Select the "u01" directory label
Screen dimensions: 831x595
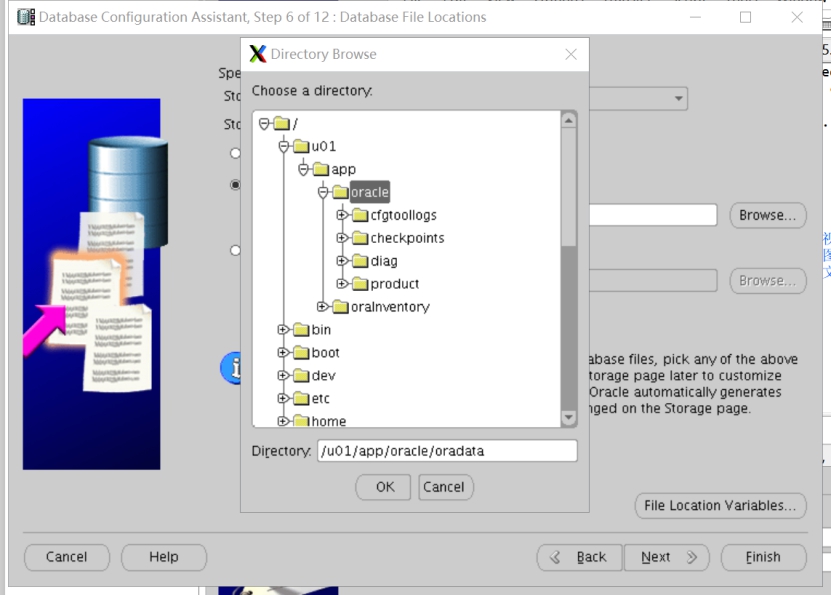coord(324,146)
